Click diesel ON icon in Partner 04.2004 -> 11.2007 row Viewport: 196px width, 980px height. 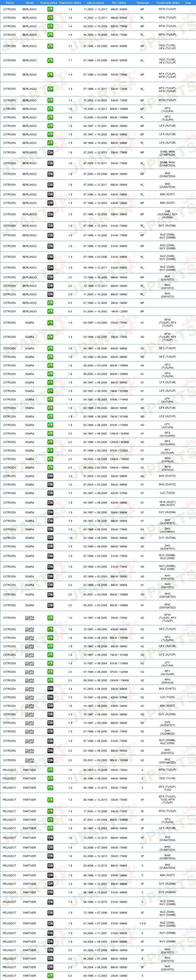click(50, 933)
